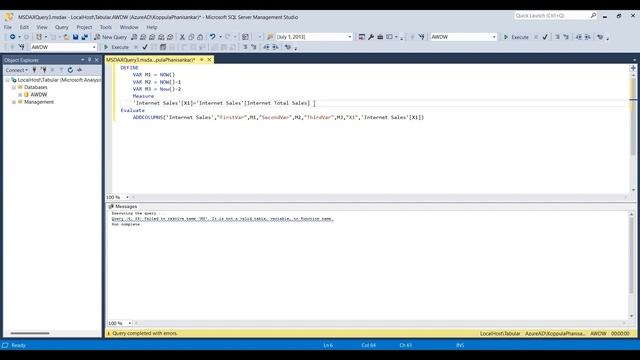Click the Properties wrench icon
This screenshot has height=360, width=640.
[x=371, y=37]
